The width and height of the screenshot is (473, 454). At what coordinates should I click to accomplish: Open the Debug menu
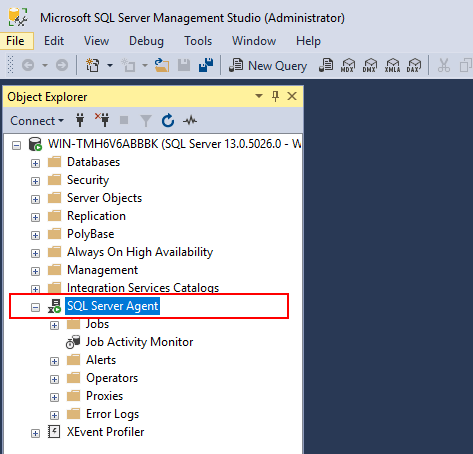146,41
